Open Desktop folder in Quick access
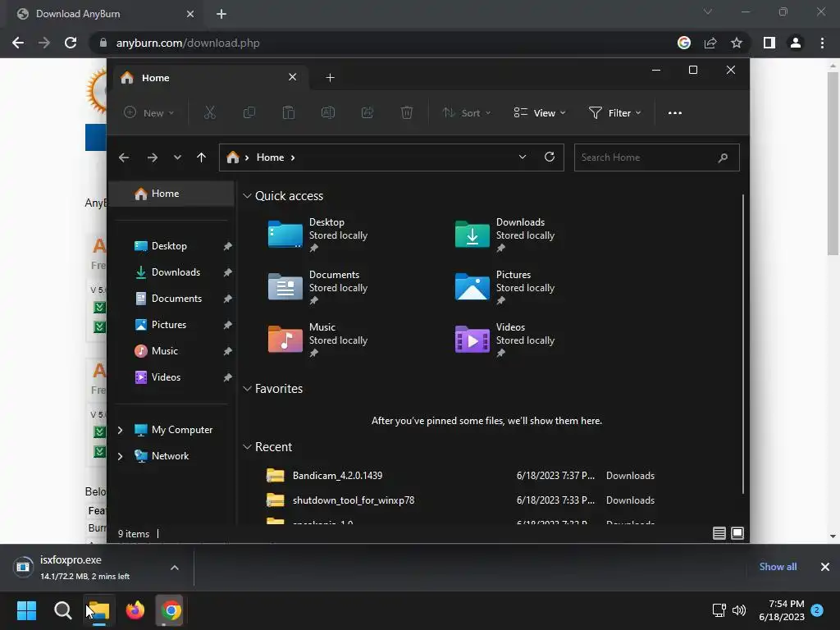The height and width of the screenshot is (630, 840). (x=317, y=235)
